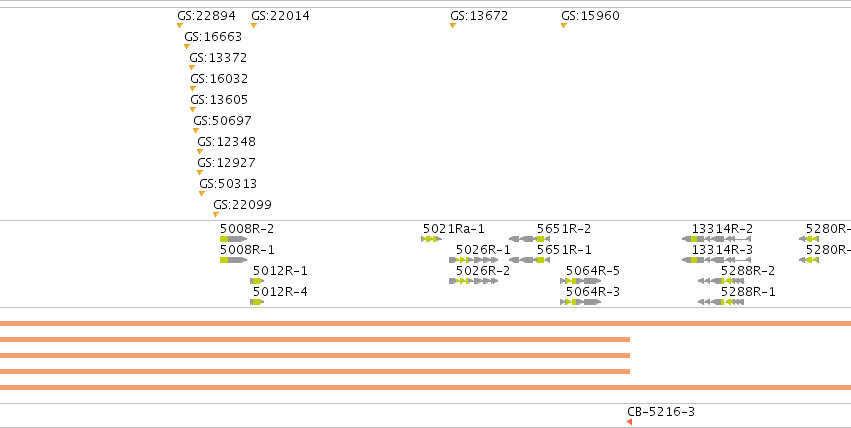The height and width of the screenshot is (428, 851).
Task: Select the triangle marker for GS:12348
Action: (x=200, y=152)
